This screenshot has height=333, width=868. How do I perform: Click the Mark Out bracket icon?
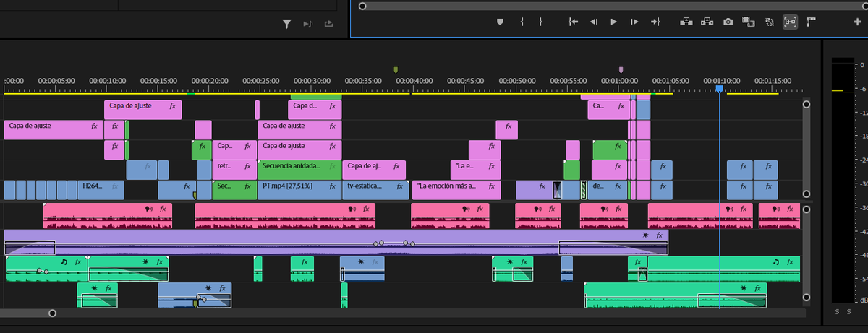[x=540, y=22]
